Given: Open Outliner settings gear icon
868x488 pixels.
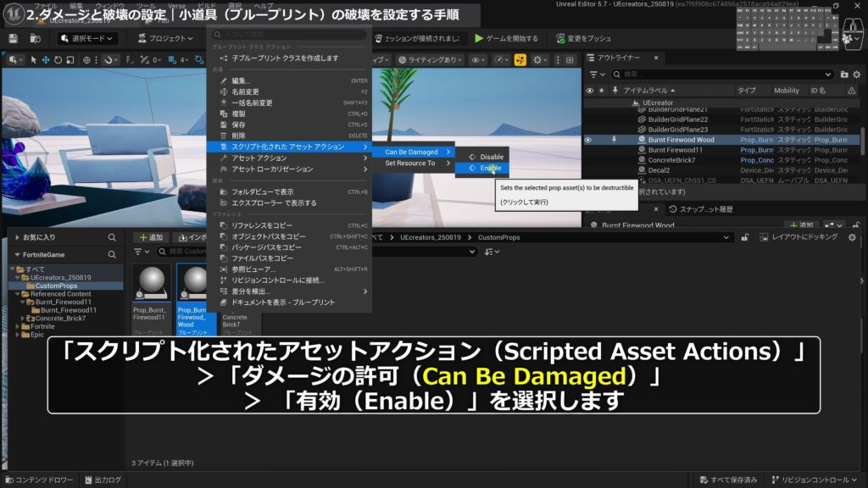Looking at the screenshot, I should (x=856, y=75).
